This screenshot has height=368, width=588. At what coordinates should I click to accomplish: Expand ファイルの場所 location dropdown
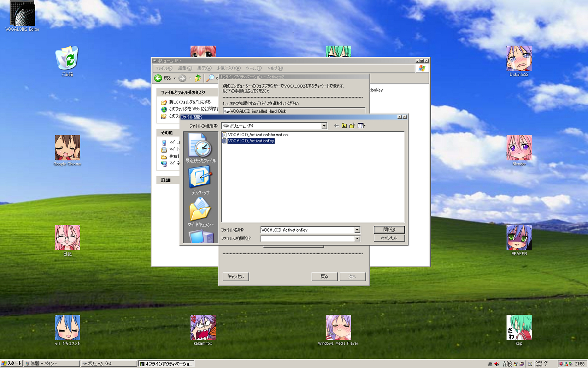(324, 126)
